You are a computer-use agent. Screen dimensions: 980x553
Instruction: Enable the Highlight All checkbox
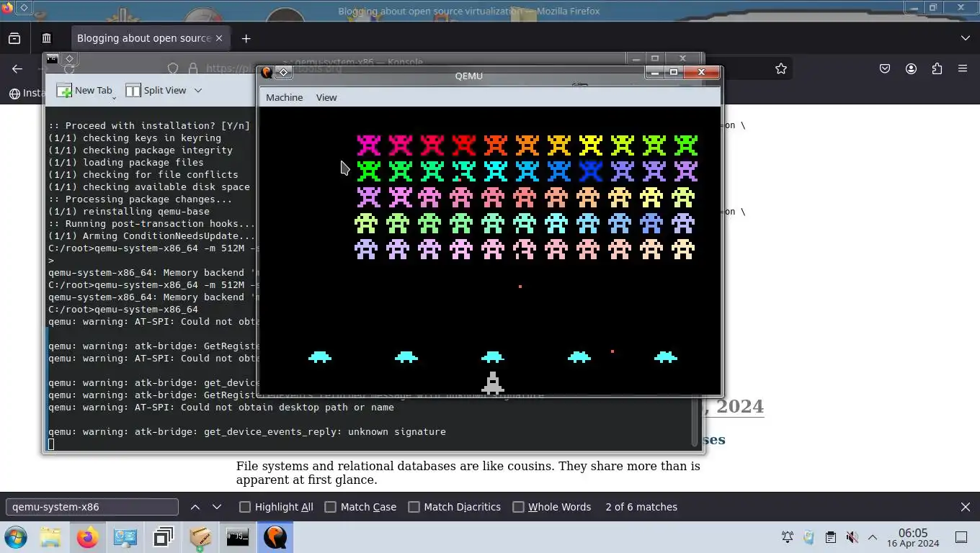point(245,507)
